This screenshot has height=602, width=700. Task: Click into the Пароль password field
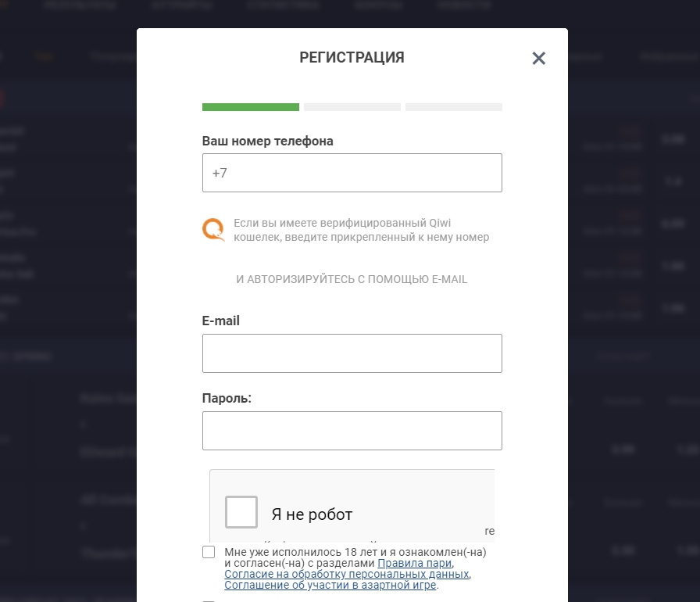pyautogui.click(x=352, y=431)
